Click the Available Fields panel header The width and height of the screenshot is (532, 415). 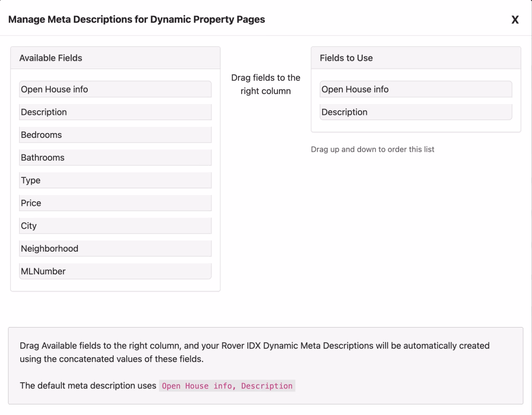coord(115,58)
